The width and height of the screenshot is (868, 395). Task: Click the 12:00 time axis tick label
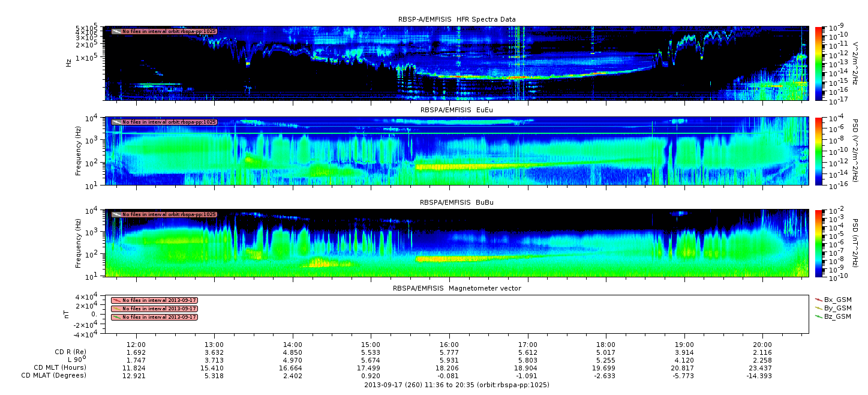[x=136, y=345]
